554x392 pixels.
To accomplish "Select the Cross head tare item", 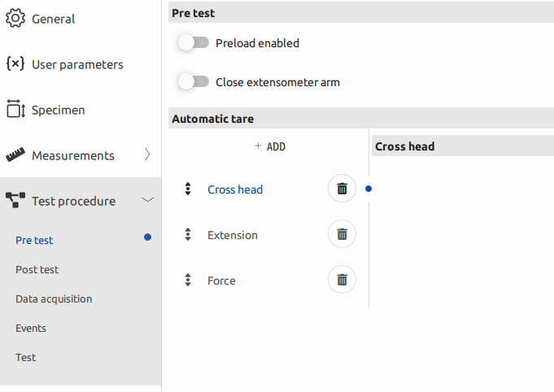I will click(x=235, y=189).
